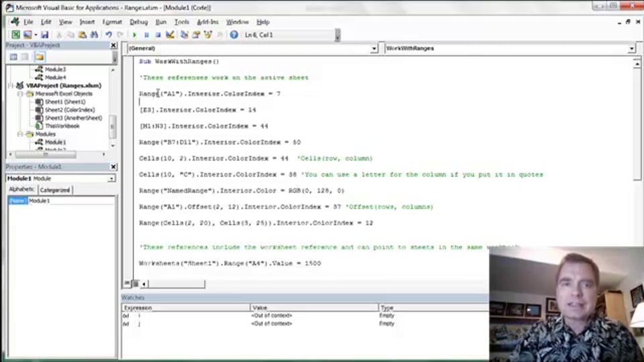Run the macro with the green play icon
Viewport: 644px width, 362px height.
pyautogui.click(x=134, y=35)
